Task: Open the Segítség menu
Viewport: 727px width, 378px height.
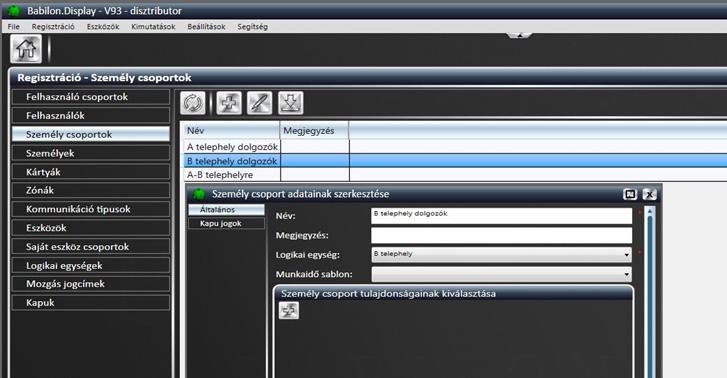Action: (253, 27)
